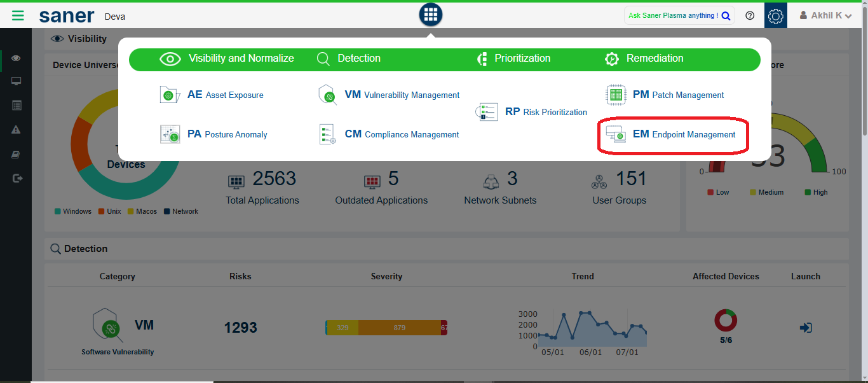Select the Visibility and Normalize header
The width and height of the screenshot is (868, 383).
click(227, 59)
